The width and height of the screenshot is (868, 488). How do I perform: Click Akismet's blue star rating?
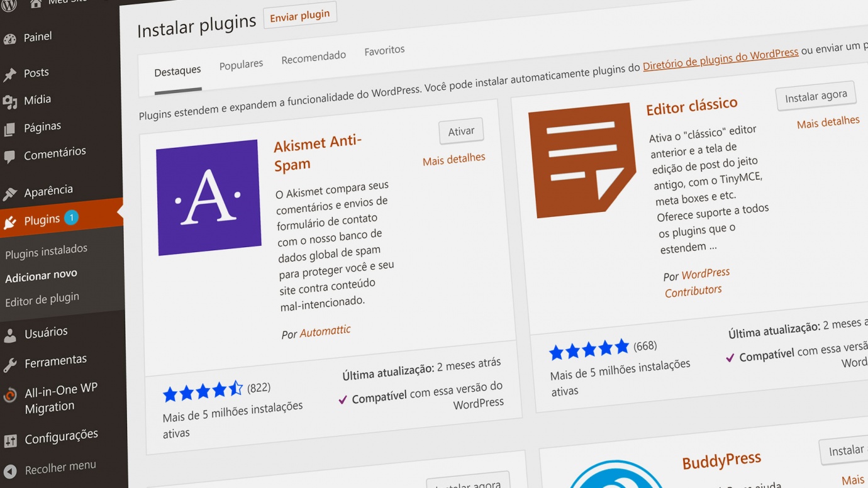click(203, 392)
